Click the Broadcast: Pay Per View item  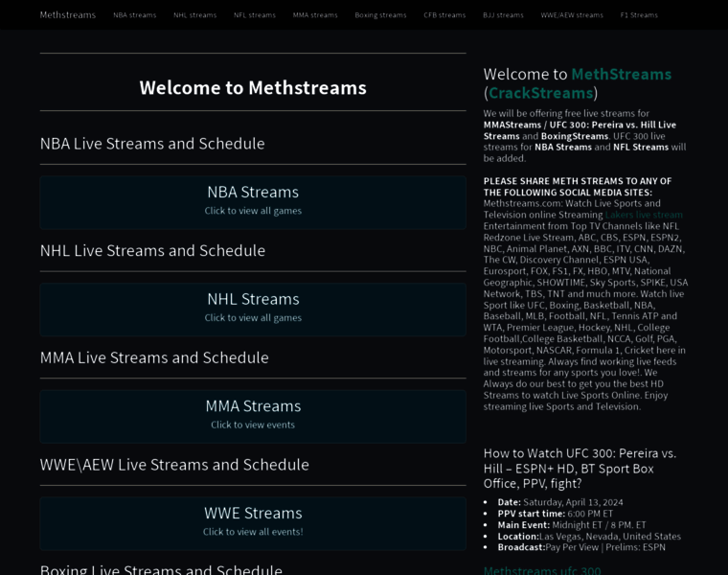[581, 547]
